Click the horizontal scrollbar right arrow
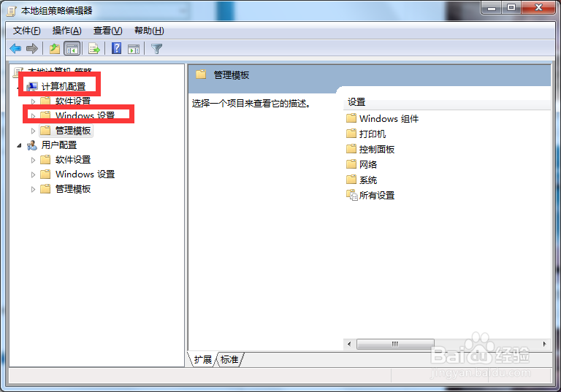This screenshot has height=392, width=561. (544, 344)
